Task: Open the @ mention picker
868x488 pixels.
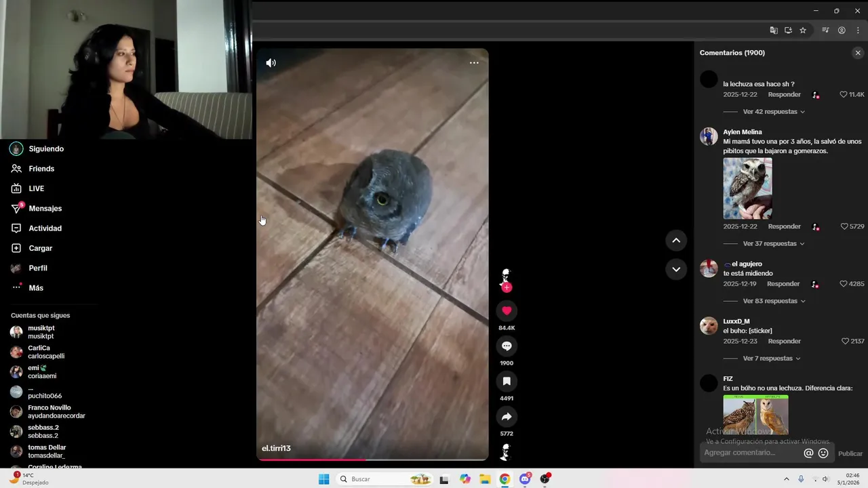Action: [x=808, y=453]
